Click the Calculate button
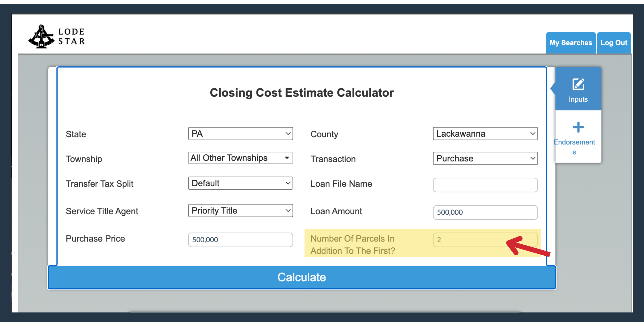 302,277
